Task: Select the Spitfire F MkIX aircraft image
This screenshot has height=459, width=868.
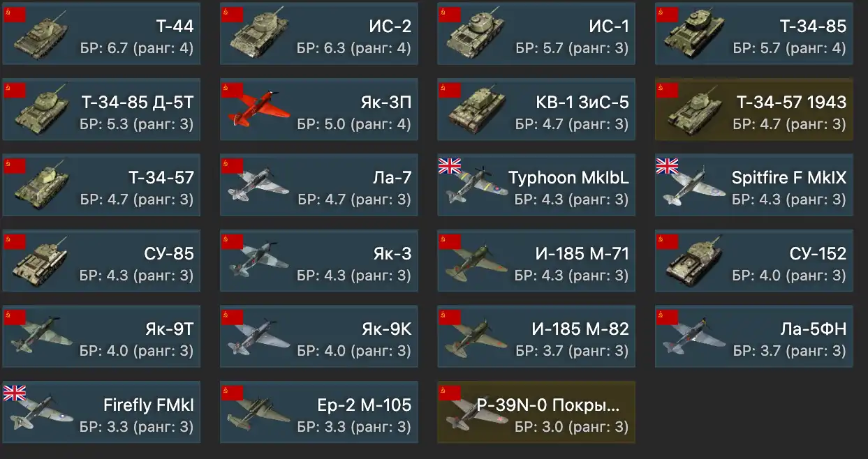Action: pos(691,187)
